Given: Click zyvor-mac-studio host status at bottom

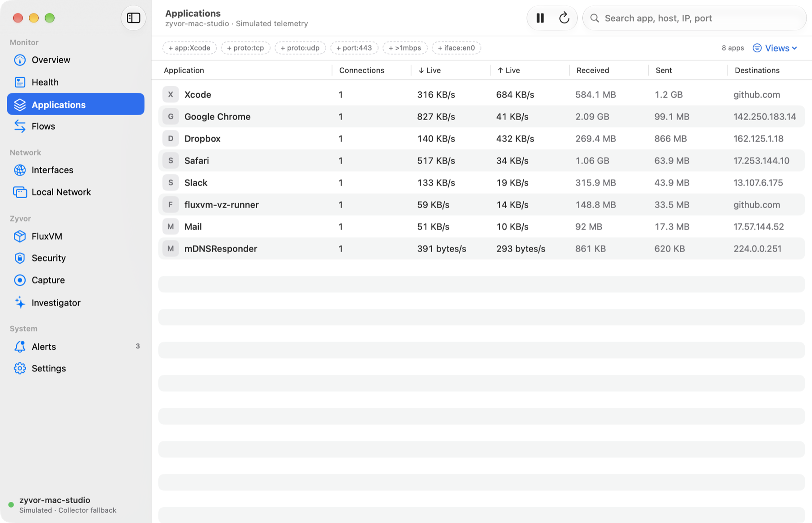Looking at the screenshot, I should pos(63,504).
